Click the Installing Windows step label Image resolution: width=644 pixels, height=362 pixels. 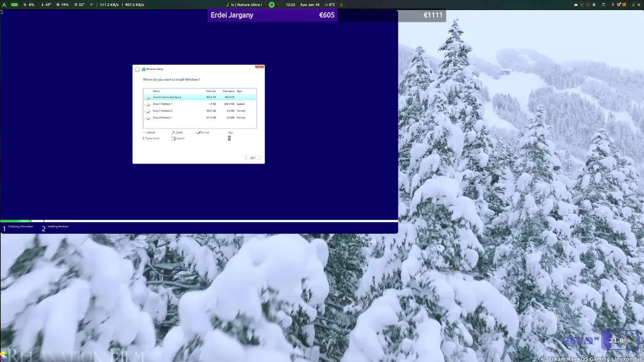click(x=58, y=226)
